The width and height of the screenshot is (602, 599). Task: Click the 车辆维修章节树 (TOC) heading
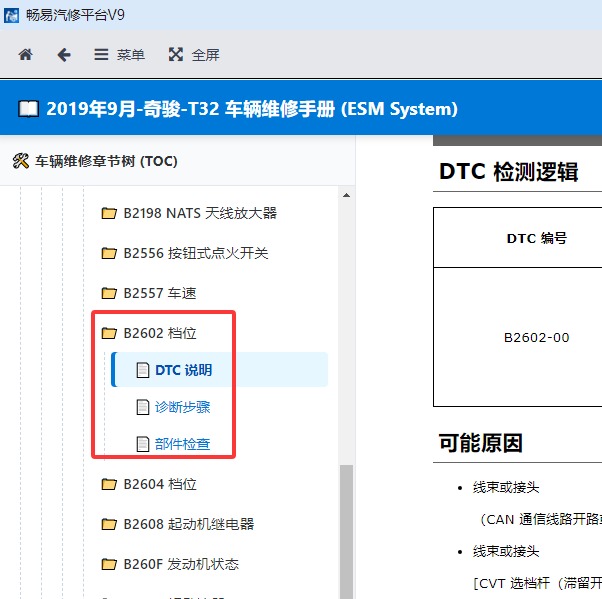(x=106, y=161)
